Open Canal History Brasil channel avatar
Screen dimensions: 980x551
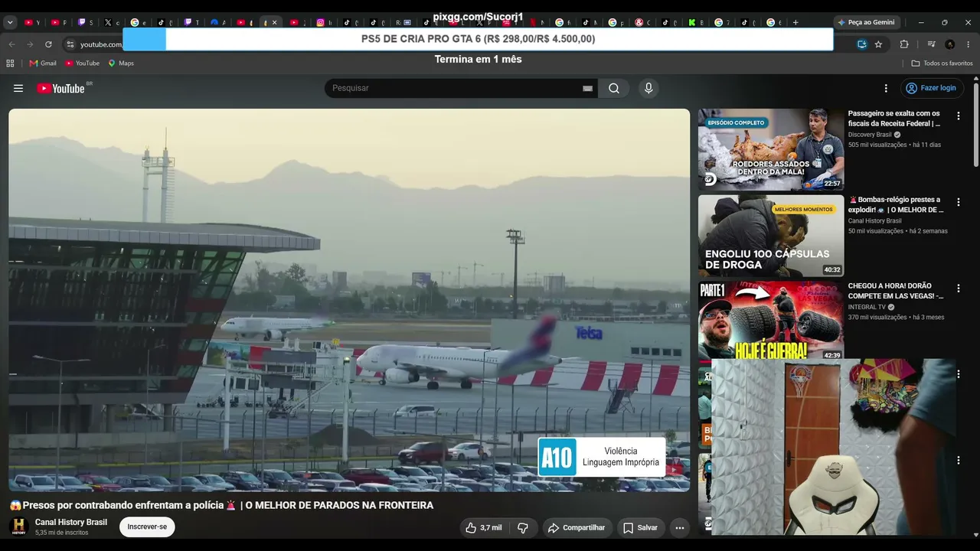[19, 527]
